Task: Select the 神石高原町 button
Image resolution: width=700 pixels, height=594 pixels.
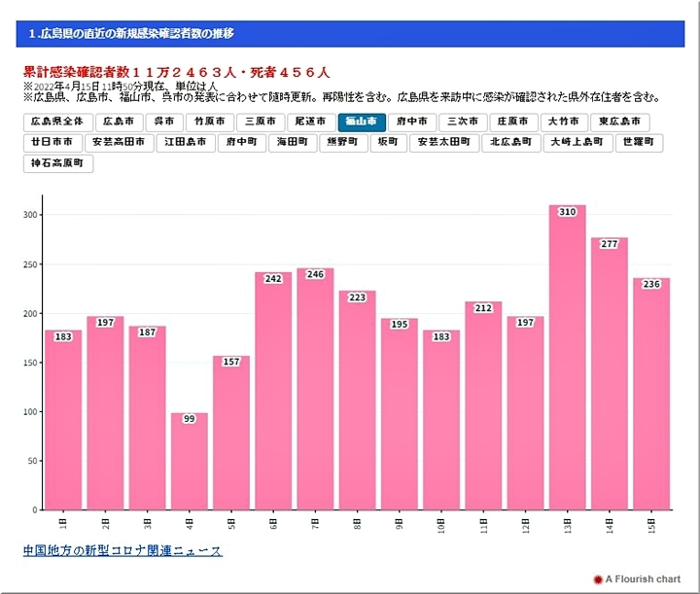Action: (58, 163)
